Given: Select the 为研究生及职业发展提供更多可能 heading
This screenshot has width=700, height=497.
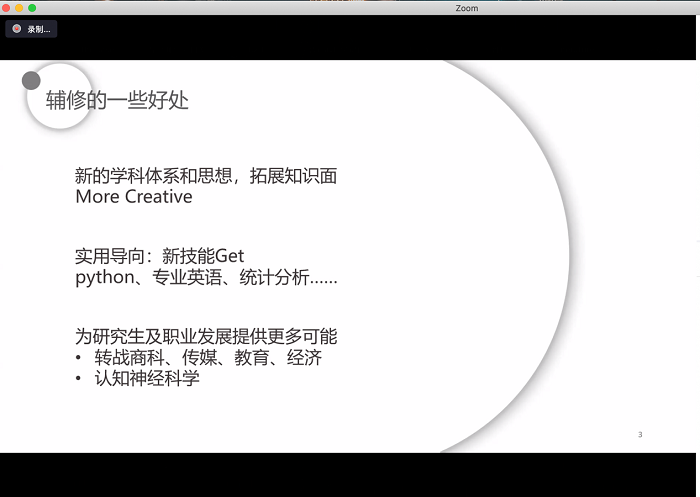Looking at the screenshot, I should click(206, 336).
